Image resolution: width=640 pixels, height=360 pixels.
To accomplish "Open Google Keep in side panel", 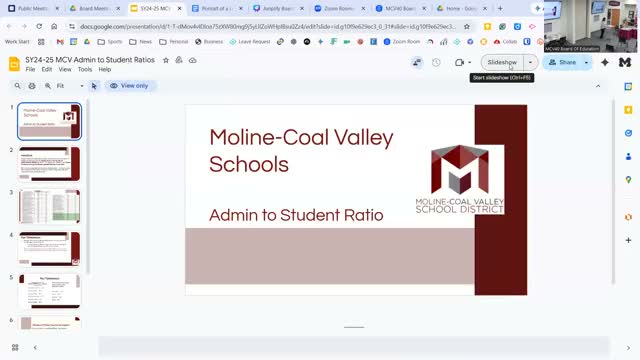I will 628,110.
